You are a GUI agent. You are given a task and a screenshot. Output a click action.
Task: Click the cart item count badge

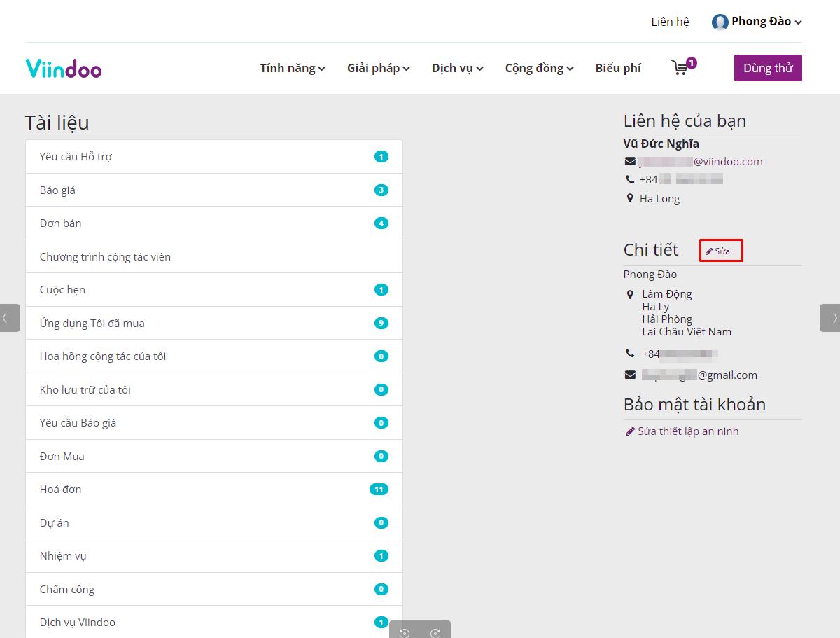[692, 63]
